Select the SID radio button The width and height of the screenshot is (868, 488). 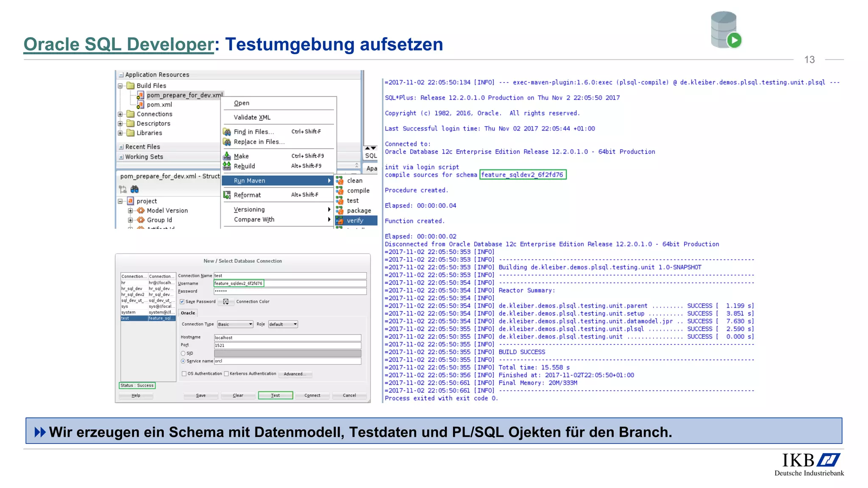[183, 353]
